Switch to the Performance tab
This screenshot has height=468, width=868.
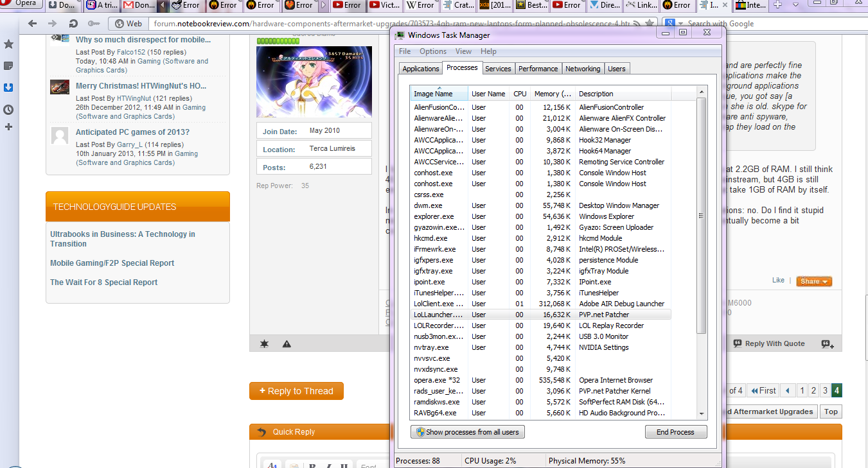pyautogui.click(x=538, y=69)
